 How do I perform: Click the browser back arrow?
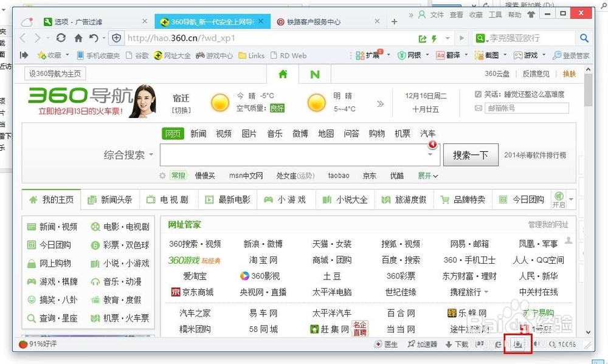tap(23, 38)
